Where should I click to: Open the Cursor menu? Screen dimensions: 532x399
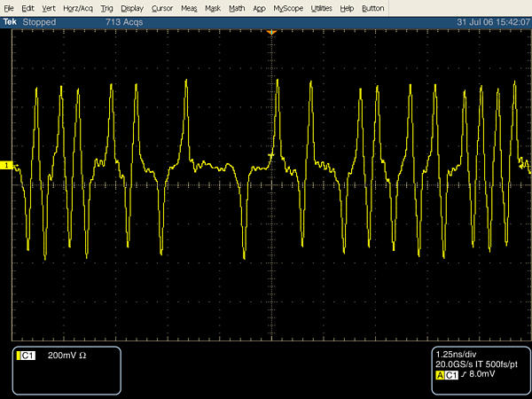(x=162, y=7)
